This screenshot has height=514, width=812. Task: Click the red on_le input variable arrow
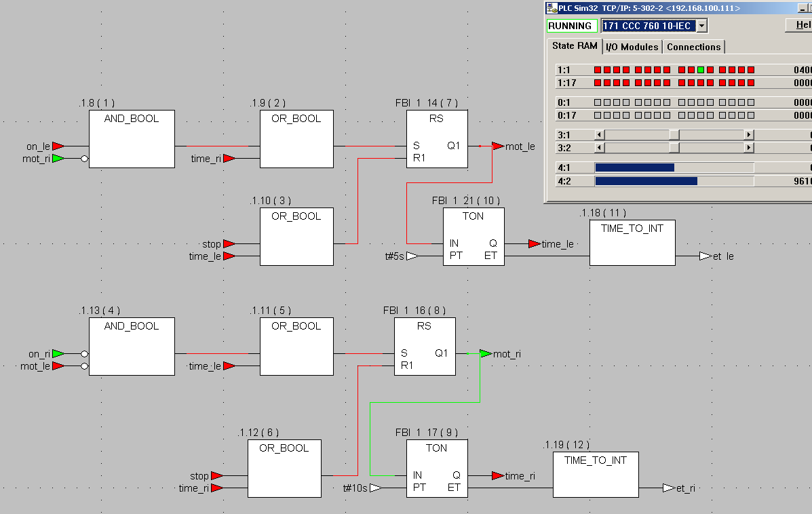coord(58,146)
